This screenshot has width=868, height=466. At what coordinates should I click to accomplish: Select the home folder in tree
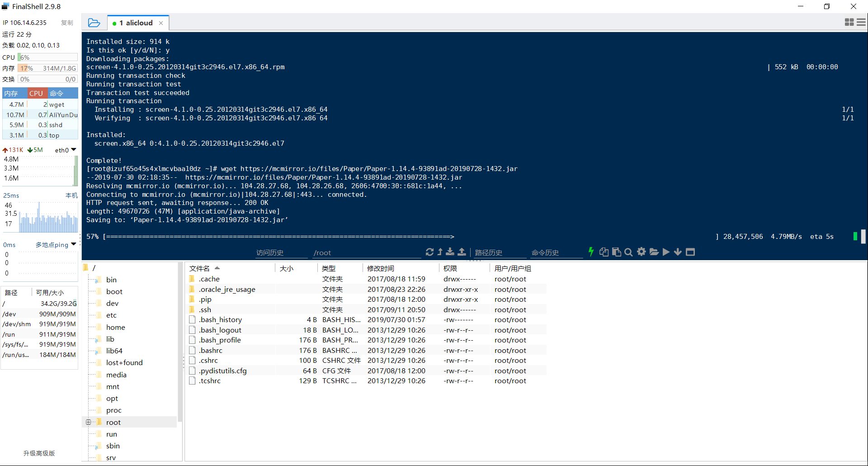tap(115, 328)
